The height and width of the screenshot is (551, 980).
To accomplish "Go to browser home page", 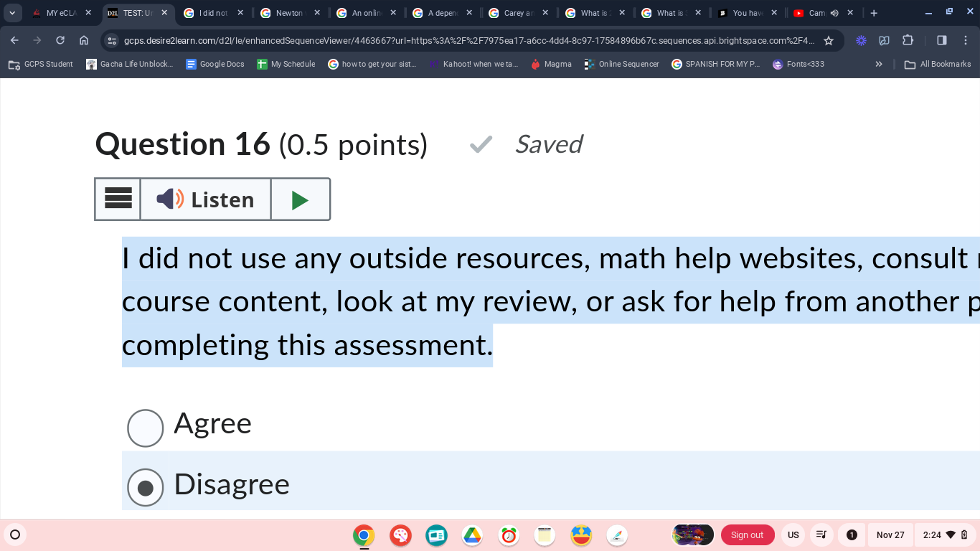I will pyautogui.click(x=84, y=41).
